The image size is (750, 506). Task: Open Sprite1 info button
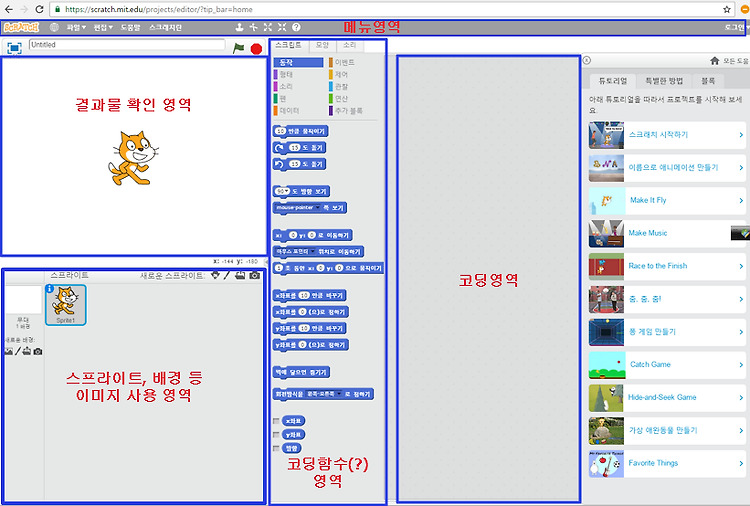pos(49,288)
